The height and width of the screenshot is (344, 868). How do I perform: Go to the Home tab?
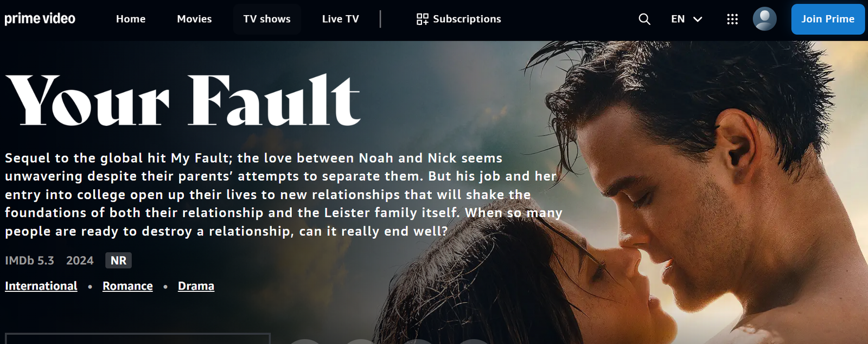[131, 19]
